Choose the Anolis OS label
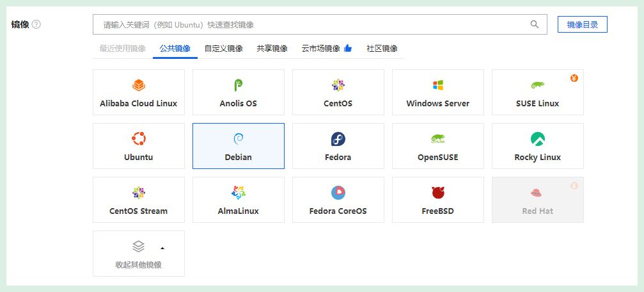Screen dimensions: 644x292 coord(238,103)
